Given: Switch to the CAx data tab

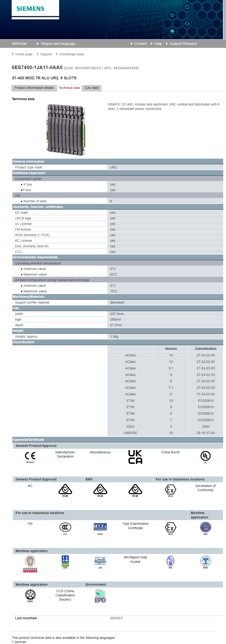Looking at the screenshot, I should (x=91, y=88).
